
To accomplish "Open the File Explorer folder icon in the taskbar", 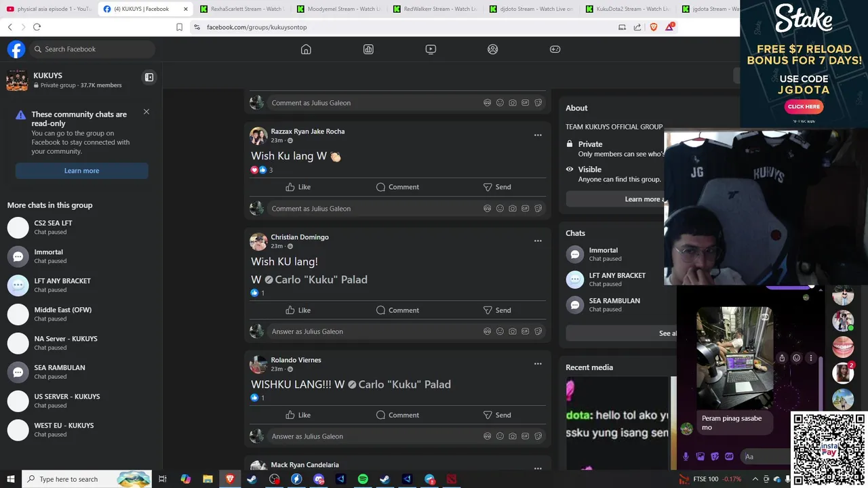I will [x=208, y=479].
